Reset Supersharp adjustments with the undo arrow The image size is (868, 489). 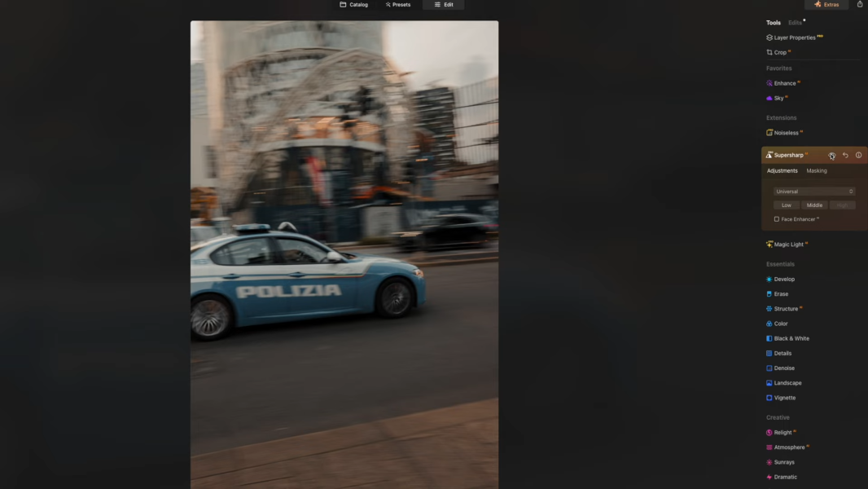[845, 156]
